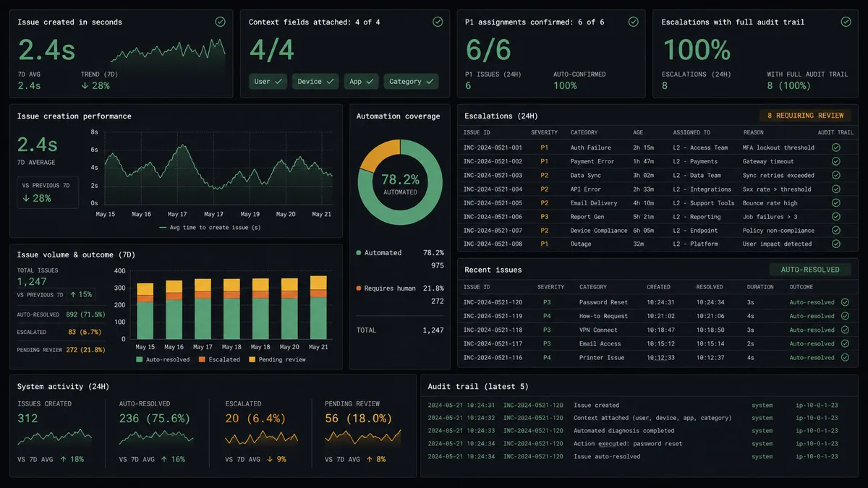Open recent issue INC-2024-0521-118
The height and width of the screenshot is (488, 868).
coord(493,330)
